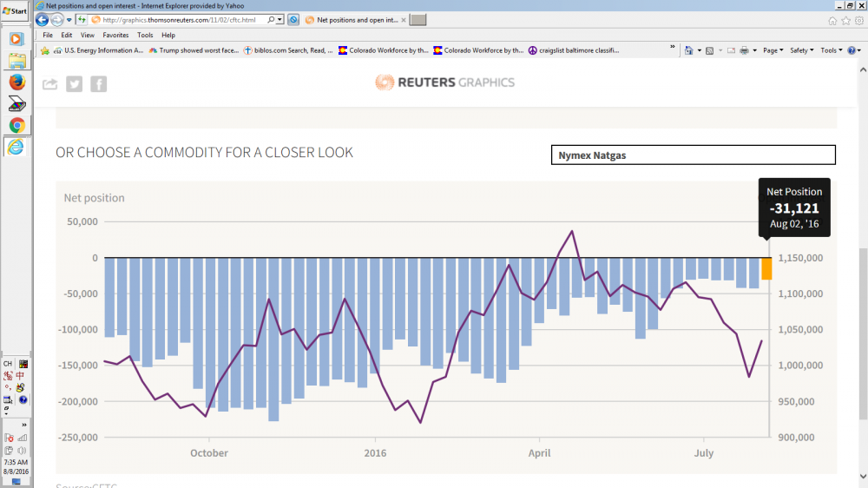Click the browser Back arrow button
This screenshot has height=488, width=868.
point(43,19)
